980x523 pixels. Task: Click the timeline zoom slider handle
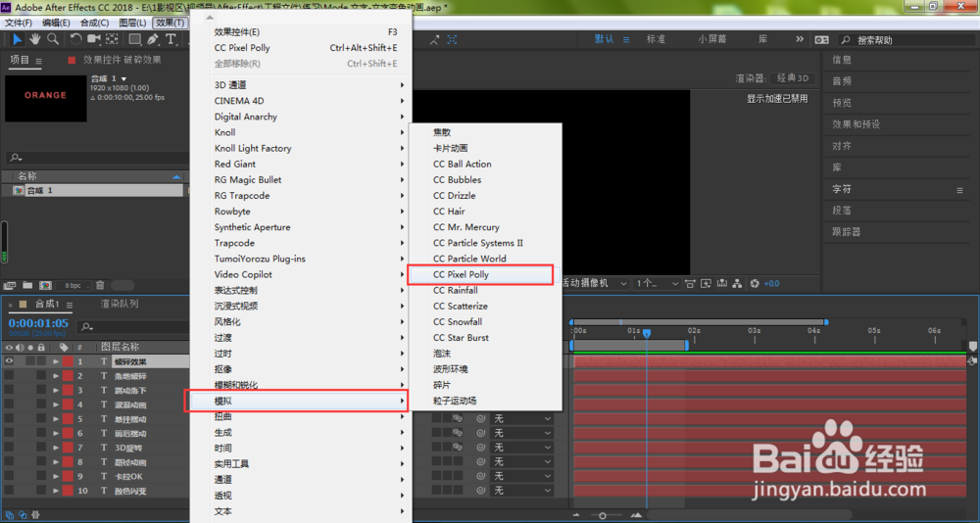pyautogui.click(x=602, y=515)
